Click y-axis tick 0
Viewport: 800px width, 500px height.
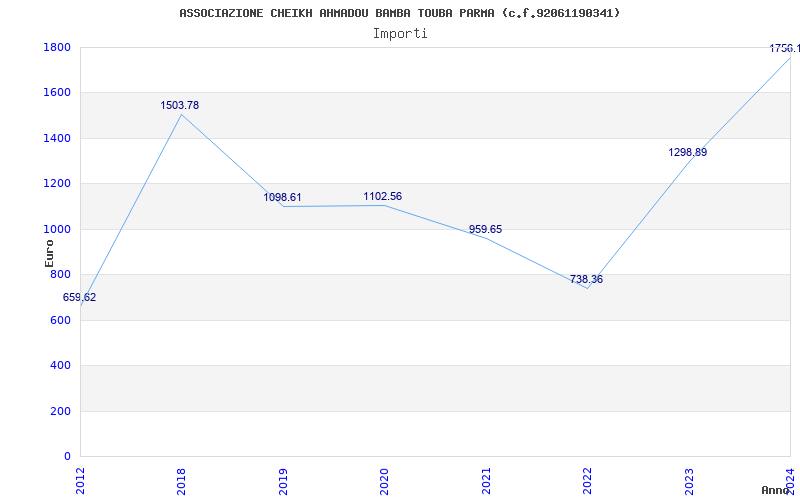click(67, 457)
